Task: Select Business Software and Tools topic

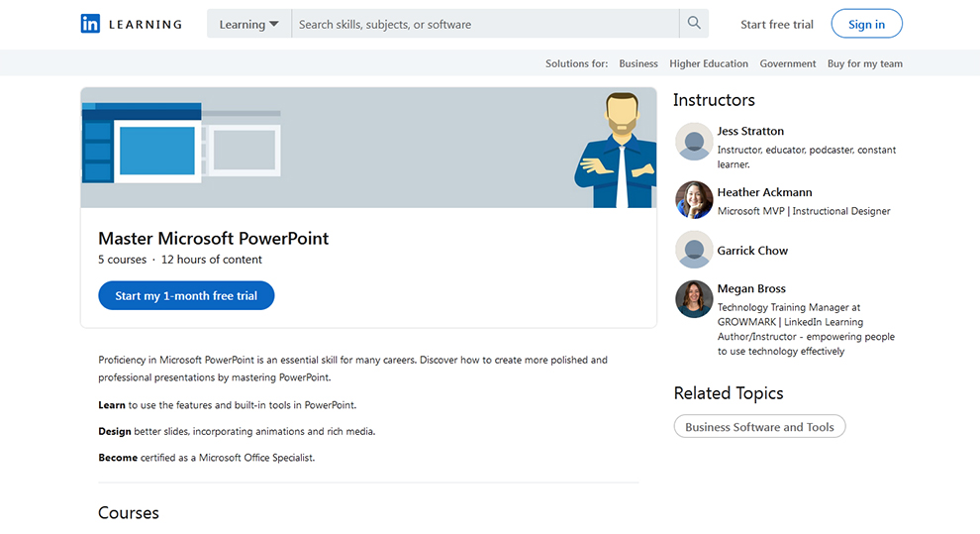Action: 759,426
